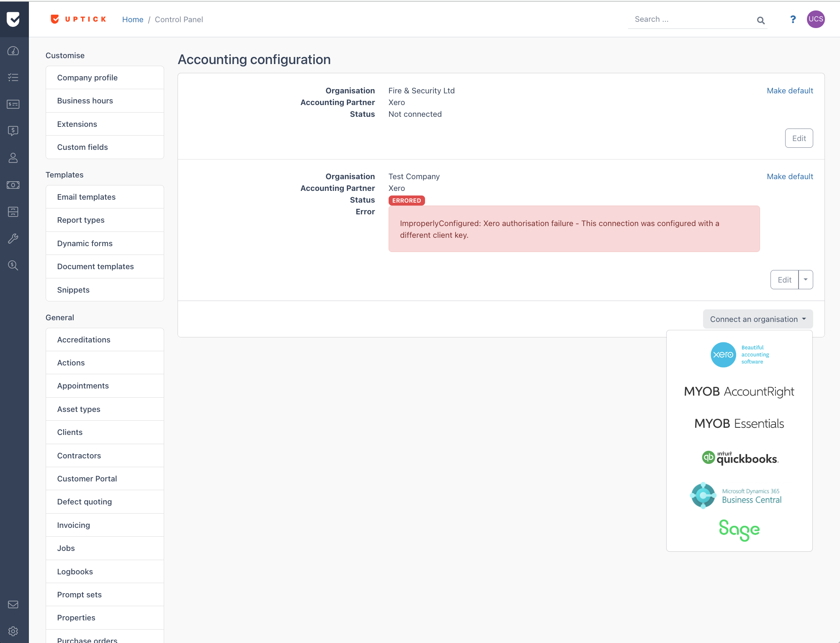The image size is (840, 643).
Task: Click the Control Panel breadcrumb text
Action: 179,20
